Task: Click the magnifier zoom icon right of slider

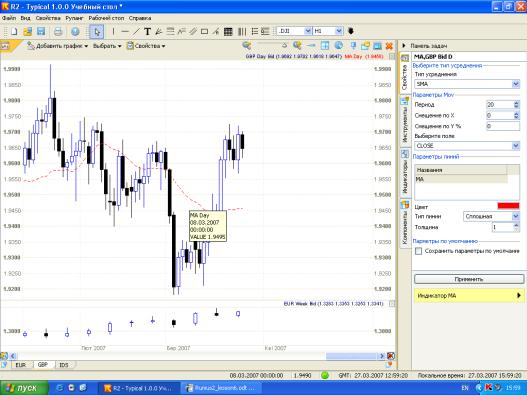Action: [x=297, y=45]
